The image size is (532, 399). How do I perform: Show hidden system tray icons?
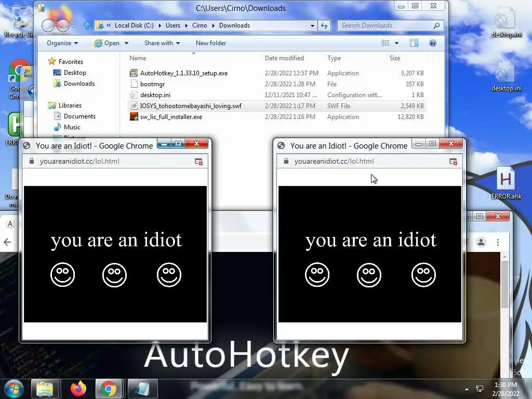pos(467,389)
